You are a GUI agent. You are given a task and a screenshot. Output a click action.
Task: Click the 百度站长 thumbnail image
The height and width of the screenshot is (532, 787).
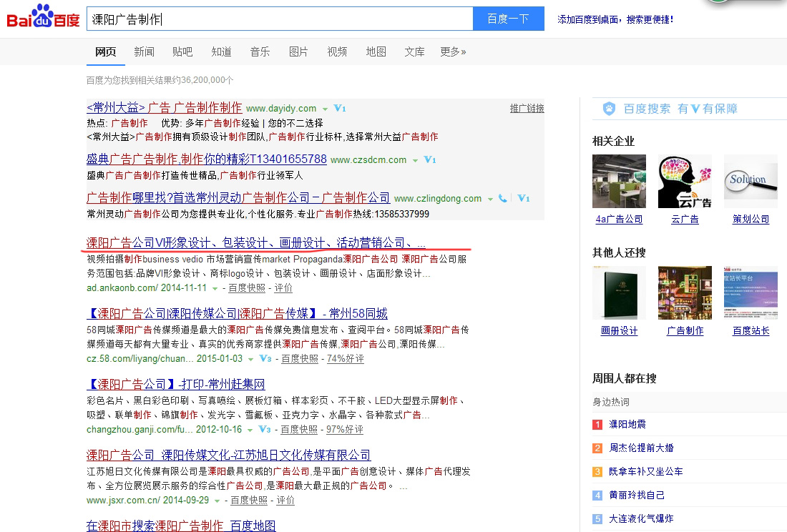tap(751, 293)
